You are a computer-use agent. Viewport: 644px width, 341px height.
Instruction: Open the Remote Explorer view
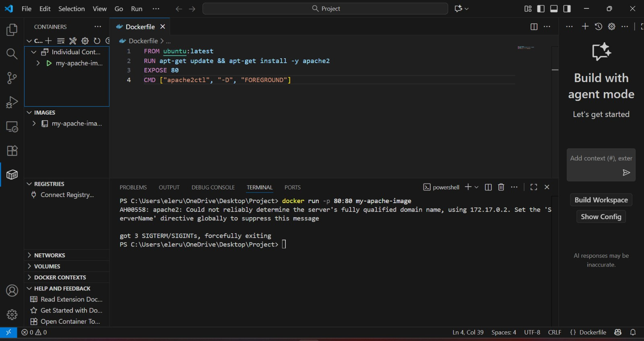click(x=12, y=127)
